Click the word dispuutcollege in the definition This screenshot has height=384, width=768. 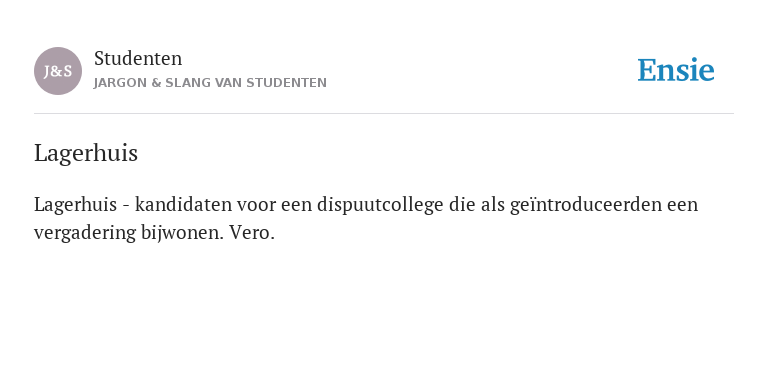point(380,205)
